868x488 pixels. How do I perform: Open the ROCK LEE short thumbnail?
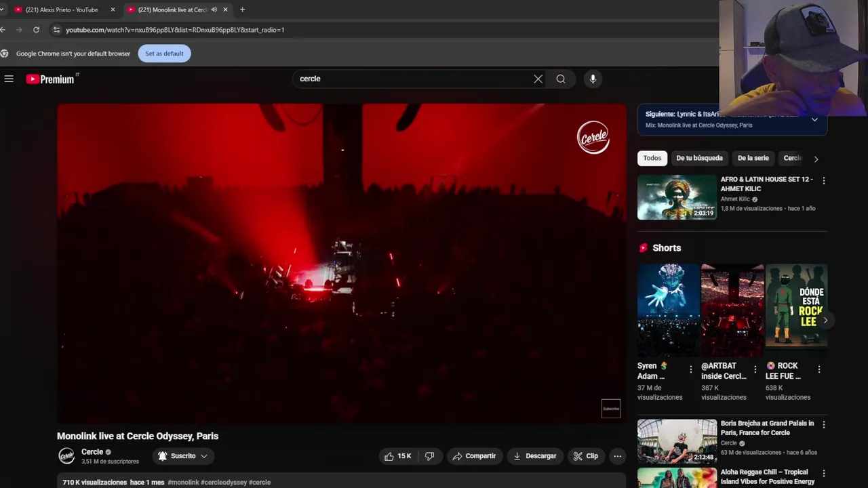tap(796, 310)
